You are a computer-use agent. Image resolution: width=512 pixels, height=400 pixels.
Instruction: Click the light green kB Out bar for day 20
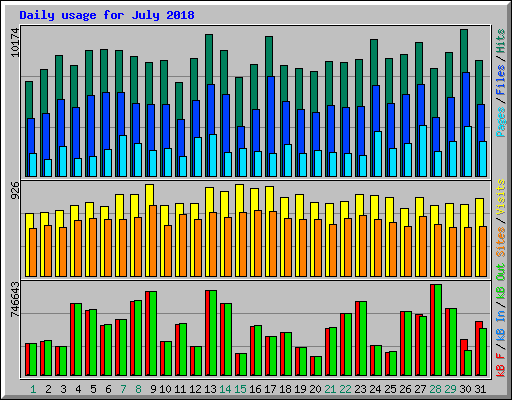pos(318,366)
